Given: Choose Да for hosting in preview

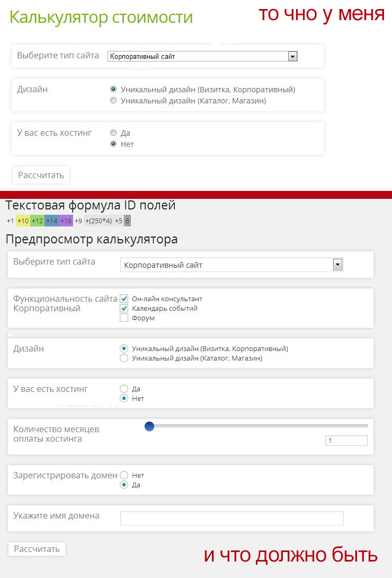Looking at the screenshot, I should coord(124,389).
